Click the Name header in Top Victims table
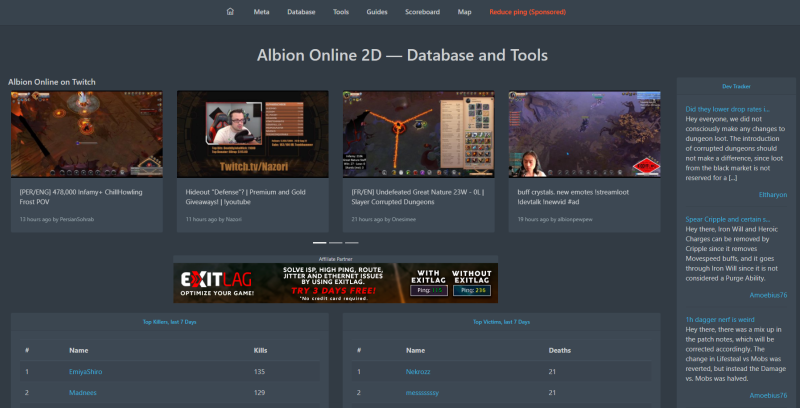This screenshot has height=408, width=800. 415,350
